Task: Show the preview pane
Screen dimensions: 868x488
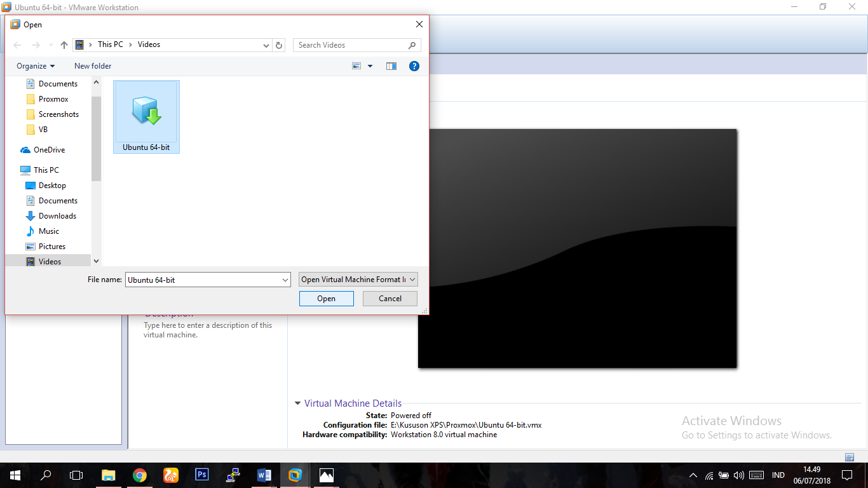Action: click(391, 65)
